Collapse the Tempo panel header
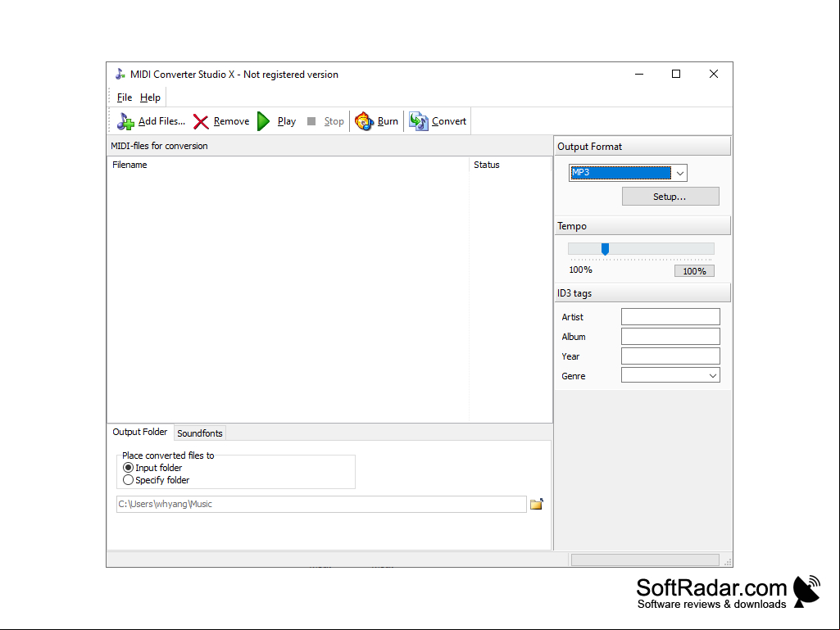 pyautogui.click(x=642, y=226)
